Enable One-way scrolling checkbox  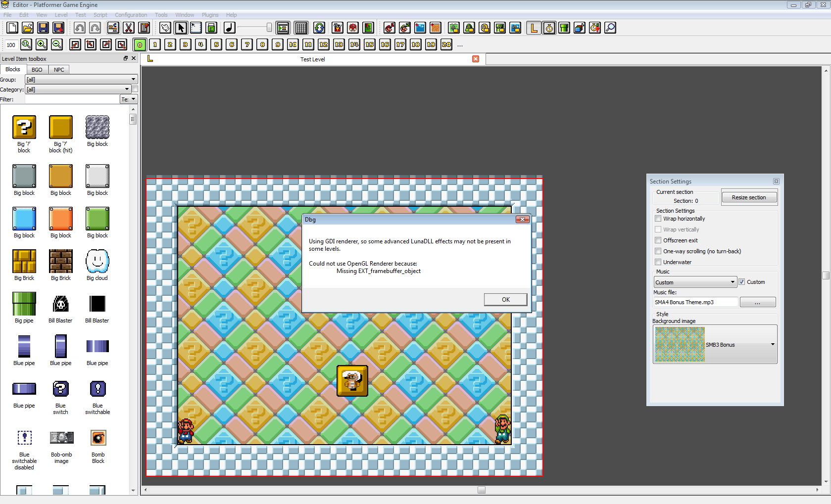658,251
